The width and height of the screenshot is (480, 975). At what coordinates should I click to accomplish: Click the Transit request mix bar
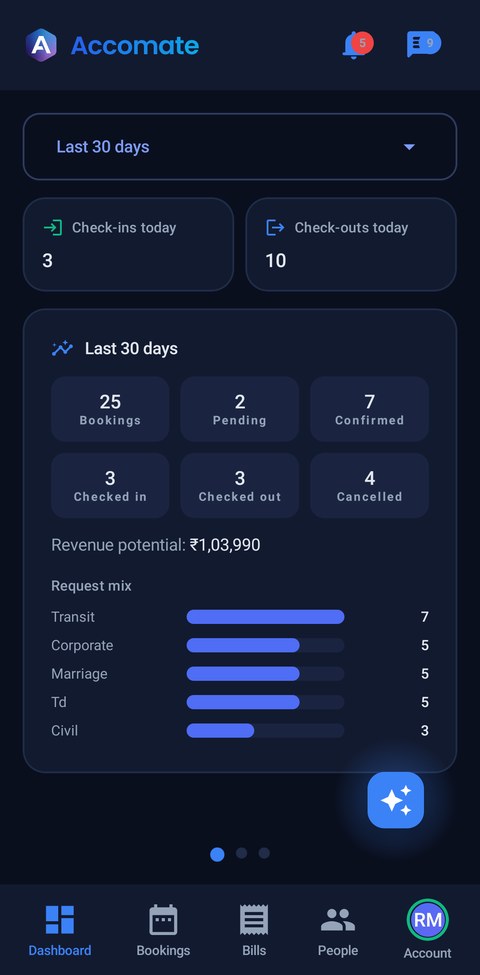265,617
